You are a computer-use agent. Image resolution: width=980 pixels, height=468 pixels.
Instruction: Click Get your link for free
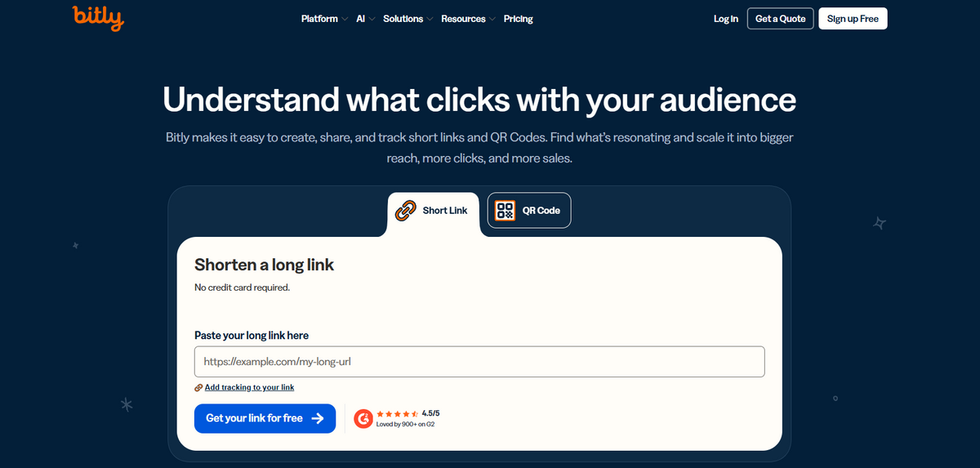pos(265,418)
